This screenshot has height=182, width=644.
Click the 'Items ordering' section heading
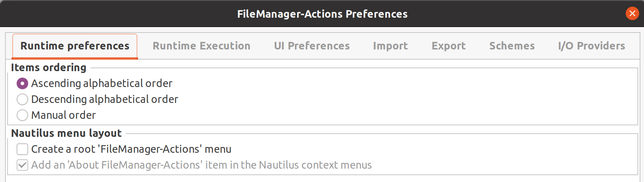tap(49, 68)
